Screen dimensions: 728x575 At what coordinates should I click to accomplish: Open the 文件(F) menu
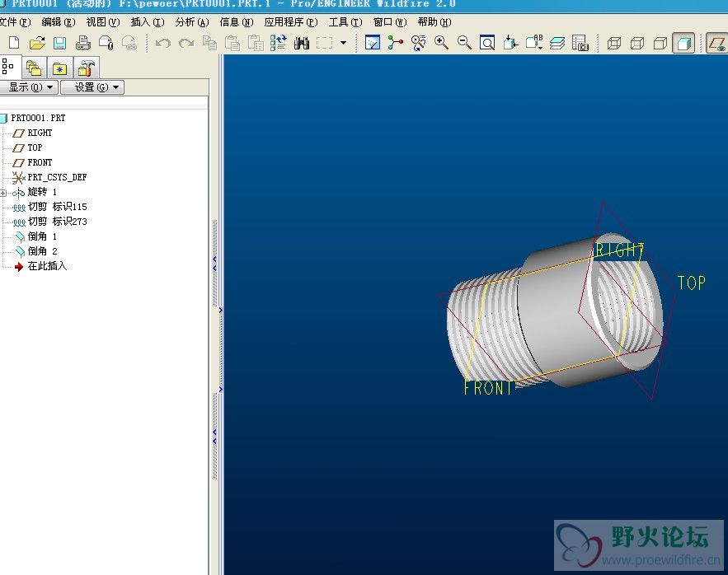tap(15, 21)
